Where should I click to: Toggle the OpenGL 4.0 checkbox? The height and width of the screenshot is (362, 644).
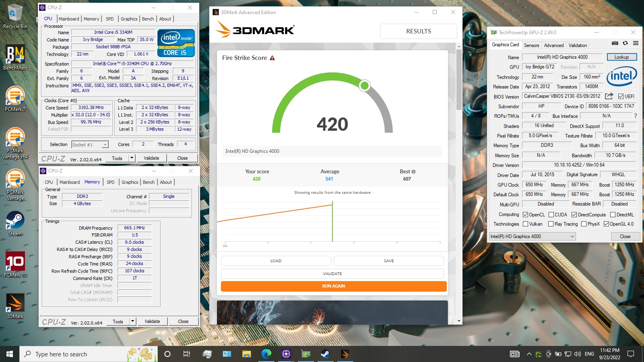606,224
